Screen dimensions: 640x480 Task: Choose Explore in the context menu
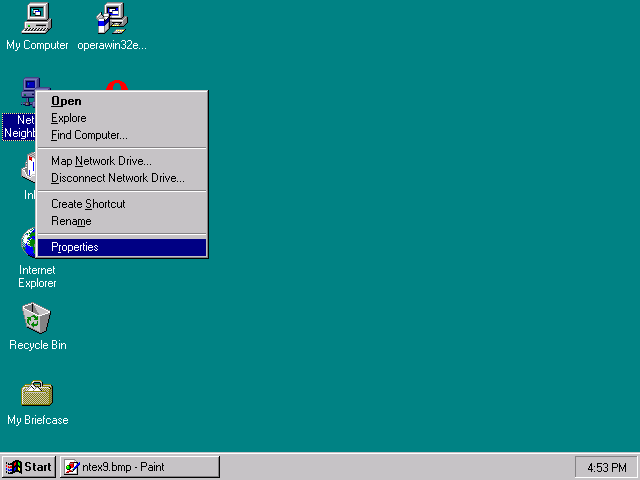[122, 118]
